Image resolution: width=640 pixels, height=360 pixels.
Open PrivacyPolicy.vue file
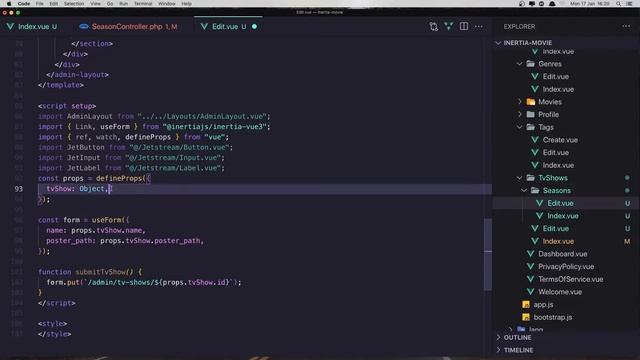point(566,267)
